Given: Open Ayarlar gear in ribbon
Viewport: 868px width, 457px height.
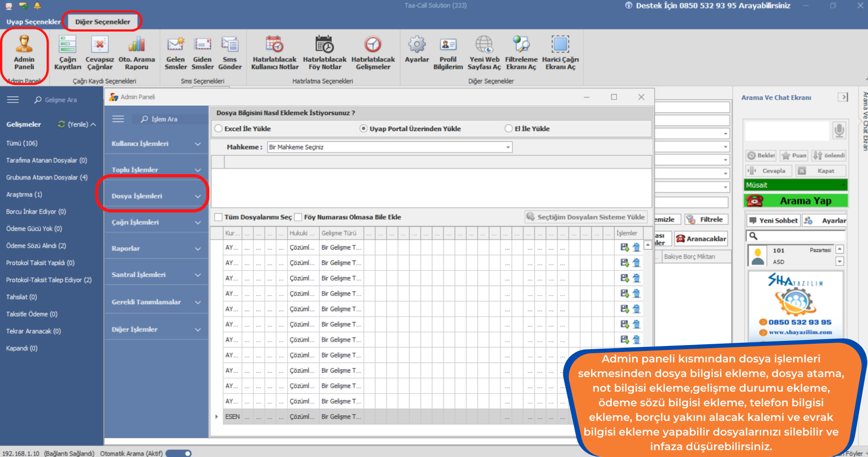Looking at the screenshot, I should [417, 49].
